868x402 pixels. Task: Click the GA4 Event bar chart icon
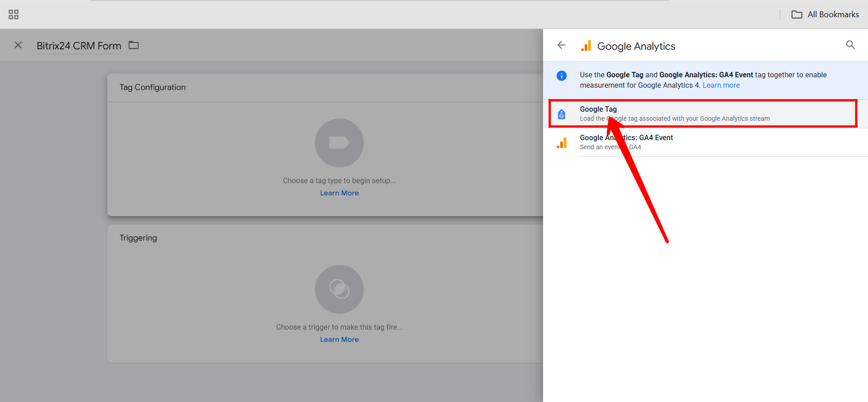[x=562, y=143]
